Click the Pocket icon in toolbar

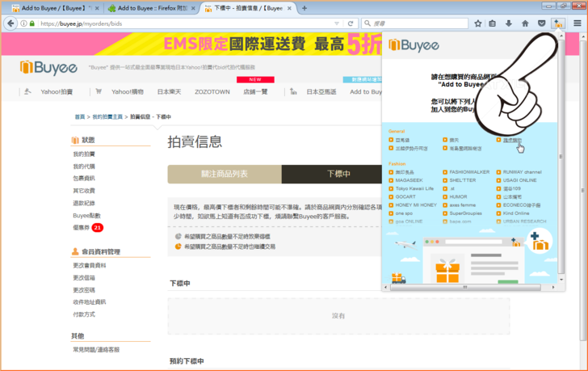click(x=541, y=23)
